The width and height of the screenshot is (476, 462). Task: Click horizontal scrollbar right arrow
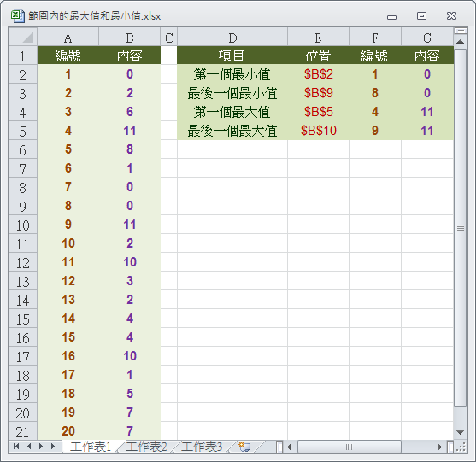tap(439, 447)
